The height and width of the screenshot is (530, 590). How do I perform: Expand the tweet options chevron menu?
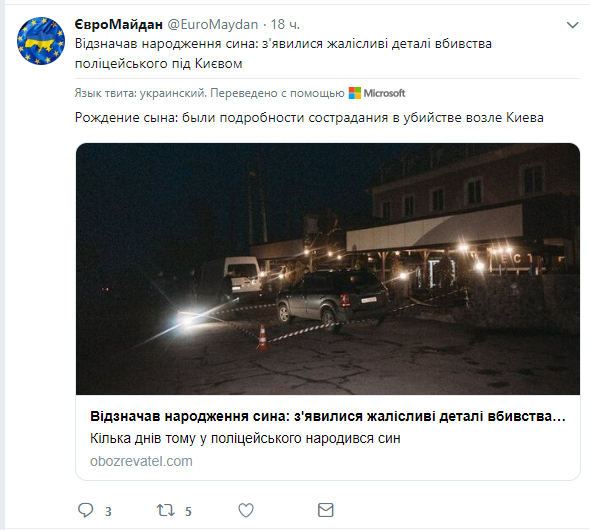click(572, 25)
